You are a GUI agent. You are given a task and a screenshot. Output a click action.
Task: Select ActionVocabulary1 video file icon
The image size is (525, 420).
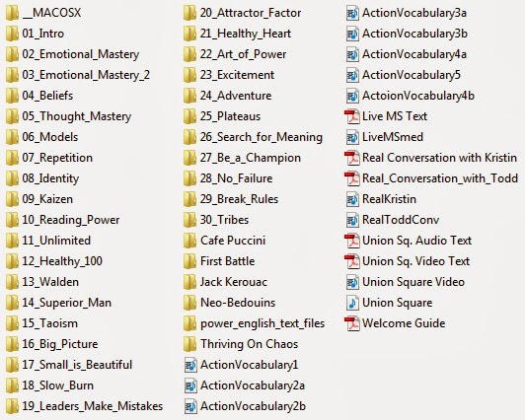pos(190,365)
